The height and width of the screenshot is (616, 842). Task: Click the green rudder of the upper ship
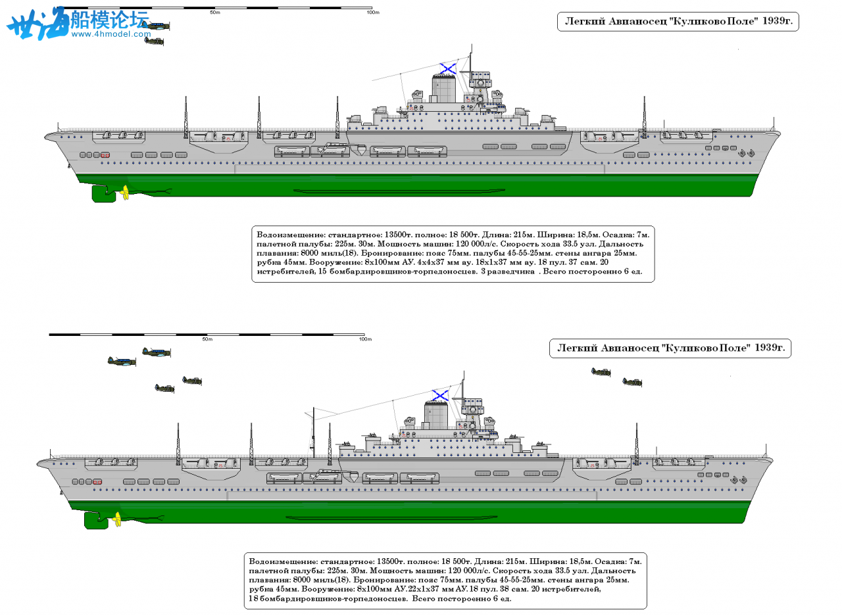(x=103, y=195)
